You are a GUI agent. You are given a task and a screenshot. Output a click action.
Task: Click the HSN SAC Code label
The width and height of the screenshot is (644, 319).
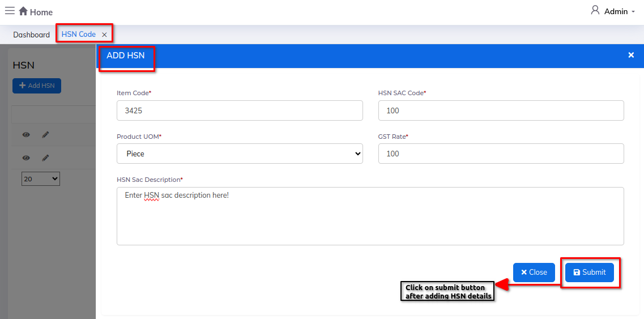pyautogui.click(x=402, y=93)
